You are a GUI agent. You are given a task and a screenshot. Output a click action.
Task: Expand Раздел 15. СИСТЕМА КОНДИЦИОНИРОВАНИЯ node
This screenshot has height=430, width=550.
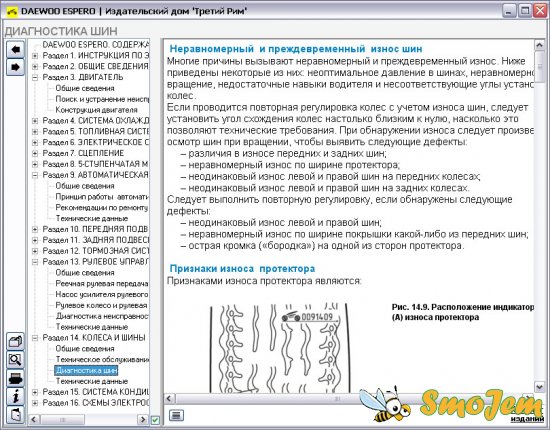coord(35,392)
